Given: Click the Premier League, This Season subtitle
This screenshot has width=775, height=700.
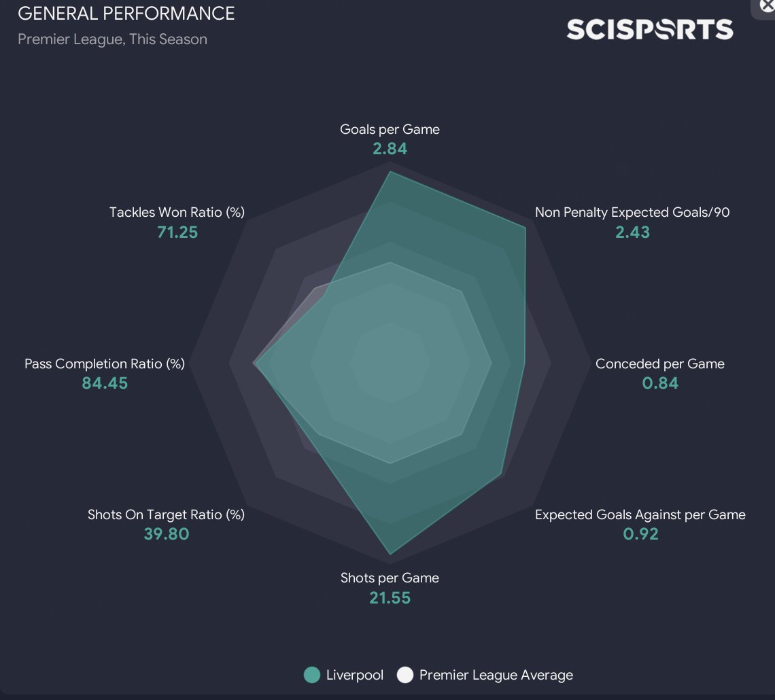Looking at the screenshot, I should [x=112, y=39].
